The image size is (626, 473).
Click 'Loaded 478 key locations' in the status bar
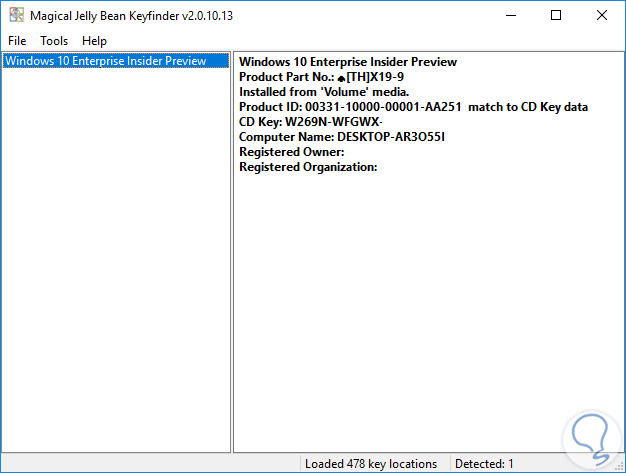tap(371, 464)
